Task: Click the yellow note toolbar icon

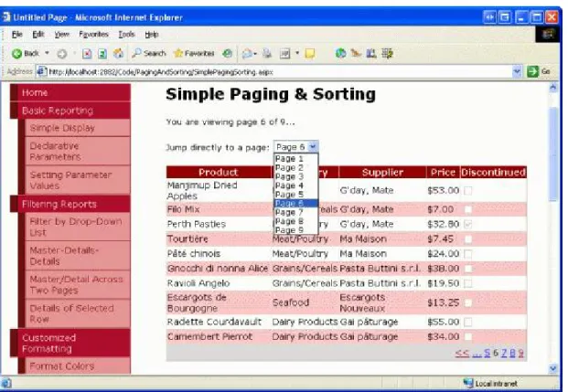Action: pos(310,54)
